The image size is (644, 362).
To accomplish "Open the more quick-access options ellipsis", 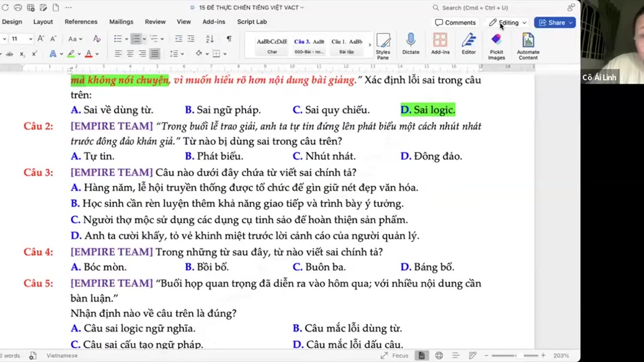I will (68, 8).
